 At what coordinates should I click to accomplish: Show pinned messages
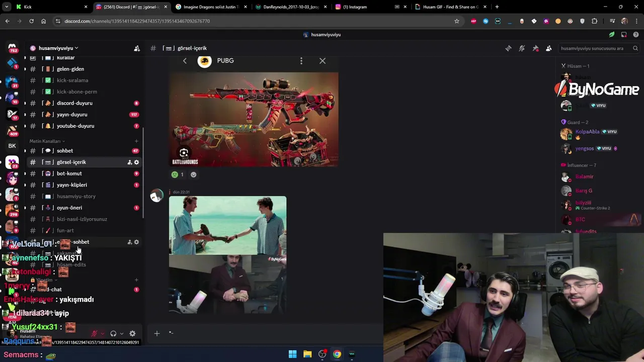click(x=535, y=48)
